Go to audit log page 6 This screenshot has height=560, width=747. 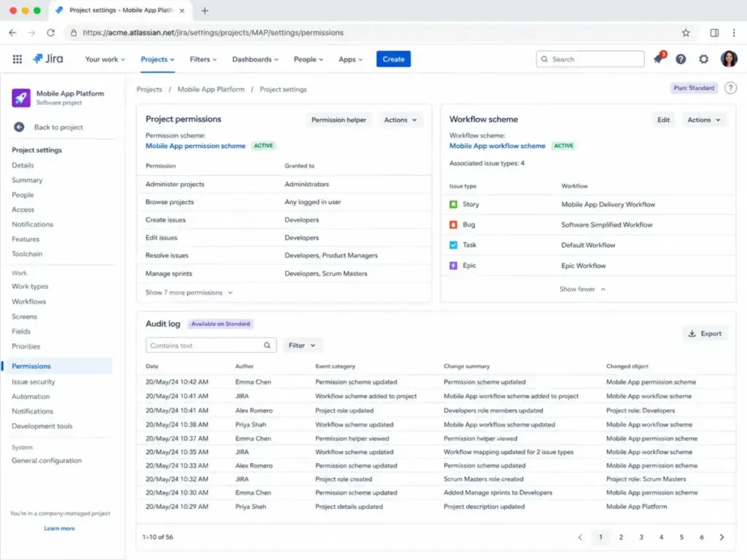702,537
